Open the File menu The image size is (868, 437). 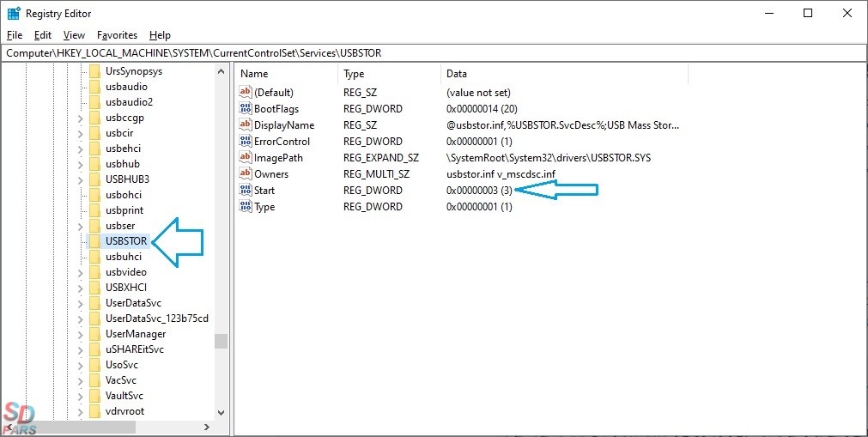click(15, 35)
